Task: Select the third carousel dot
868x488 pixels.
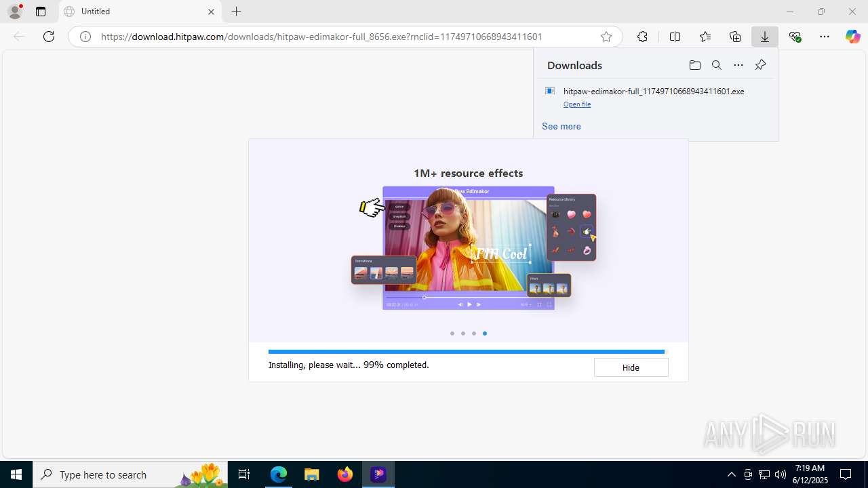Action: [x=474, y=333]
